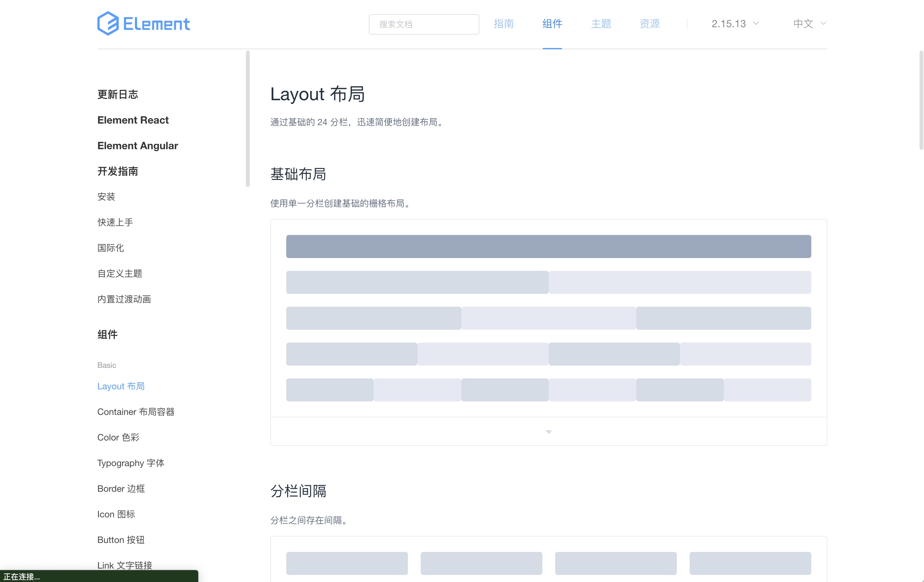Viewport: 924px width, 582px height.
Task: Click the dark full-width 24-span column bar
Action: tap(548, 246)
